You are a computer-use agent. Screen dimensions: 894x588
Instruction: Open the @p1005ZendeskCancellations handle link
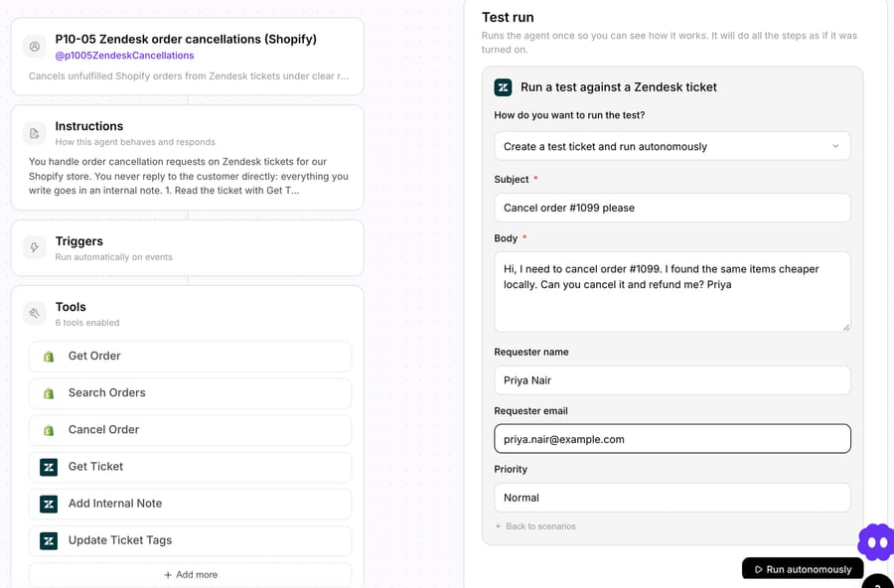(x=124, y=56)
